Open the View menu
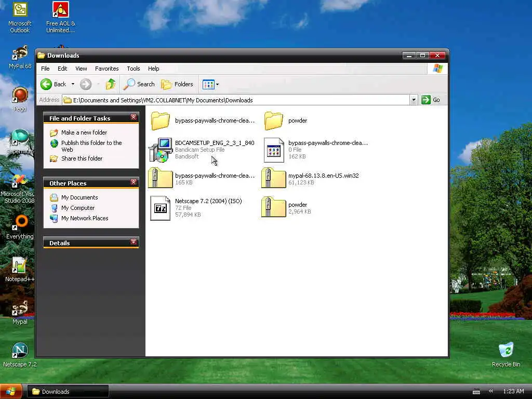The image size is (532, 399). coord(81,69)
